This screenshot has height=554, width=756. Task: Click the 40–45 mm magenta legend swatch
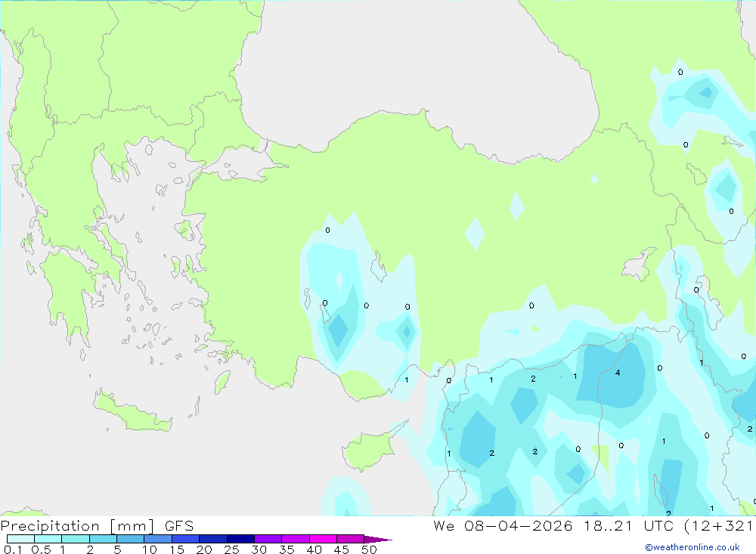point(323,539)
